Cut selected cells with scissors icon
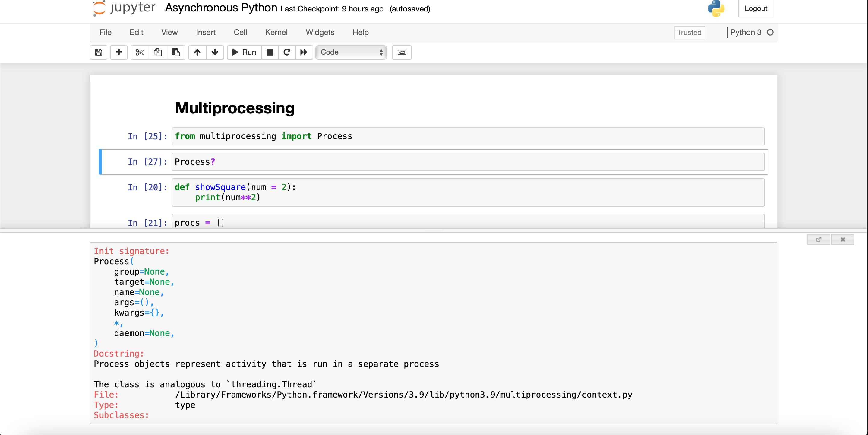868x435 pixels. (x=140, y=52)
